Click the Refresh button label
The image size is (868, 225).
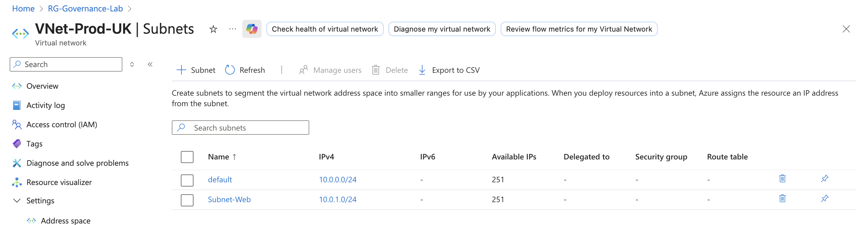tap(252, 70)
